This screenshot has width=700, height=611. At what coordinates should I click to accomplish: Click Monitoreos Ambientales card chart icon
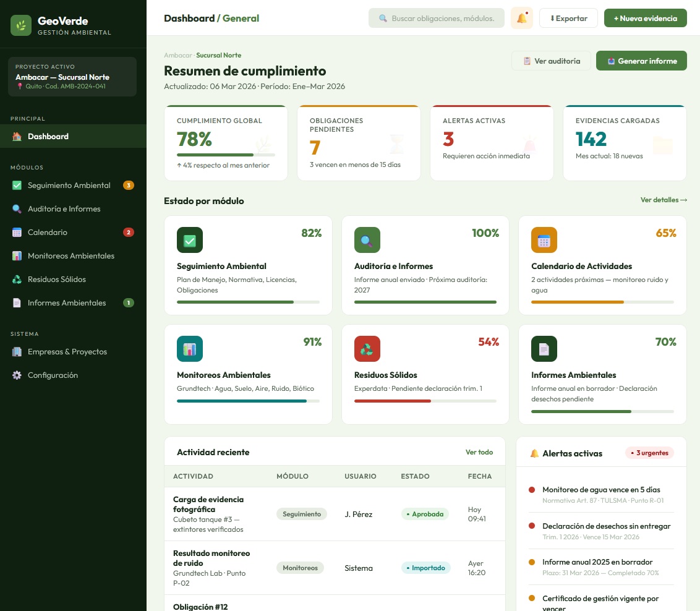pos(190,349)
